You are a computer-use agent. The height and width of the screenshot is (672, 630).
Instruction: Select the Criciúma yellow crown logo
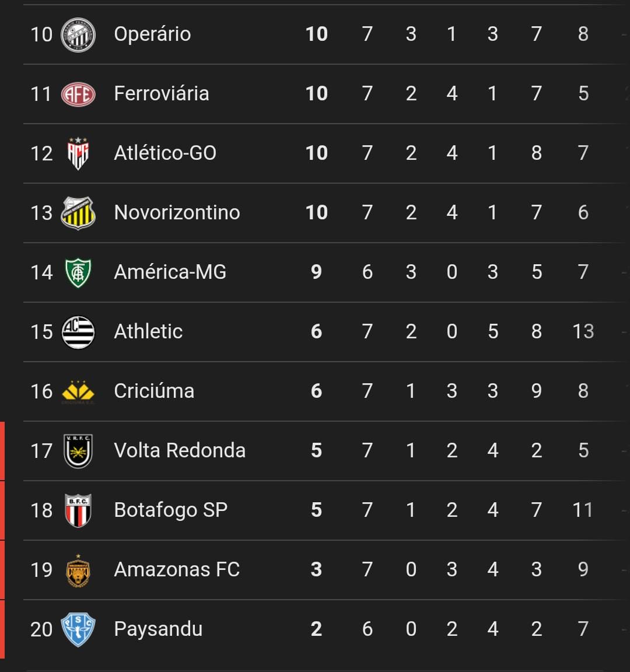pyautogui.click(x=78, y=392)
